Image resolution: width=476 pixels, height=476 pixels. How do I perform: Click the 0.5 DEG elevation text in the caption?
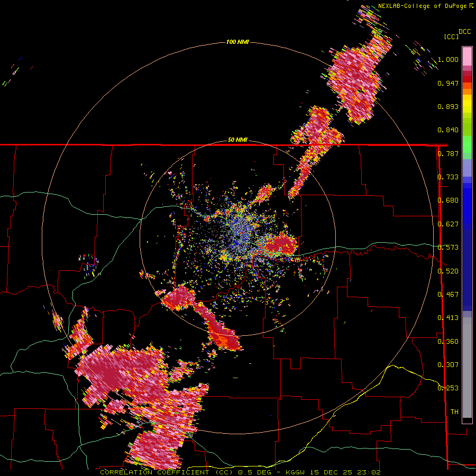coord(254,472)
